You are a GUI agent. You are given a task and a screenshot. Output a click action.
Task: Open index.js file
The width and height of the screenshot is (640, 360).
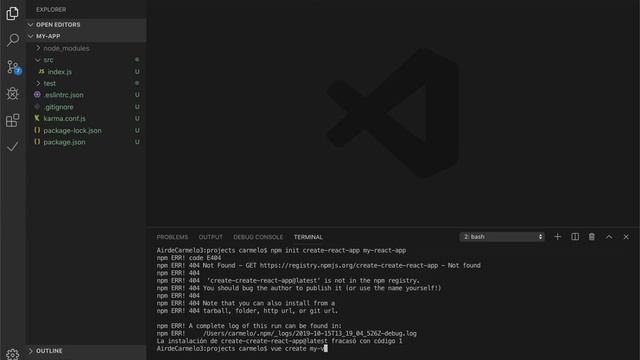point(60,72)
